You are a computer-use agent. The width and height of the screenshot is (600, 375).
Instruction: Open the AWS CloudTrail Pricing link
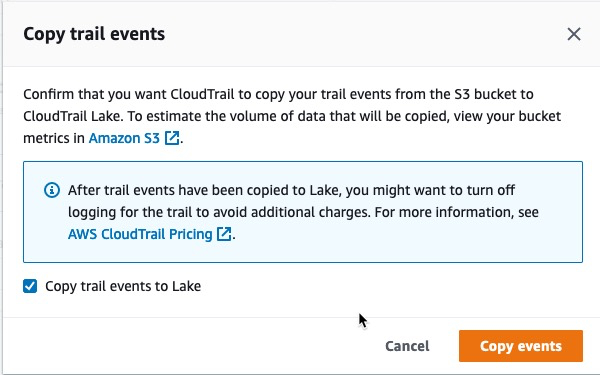(140, 234)
